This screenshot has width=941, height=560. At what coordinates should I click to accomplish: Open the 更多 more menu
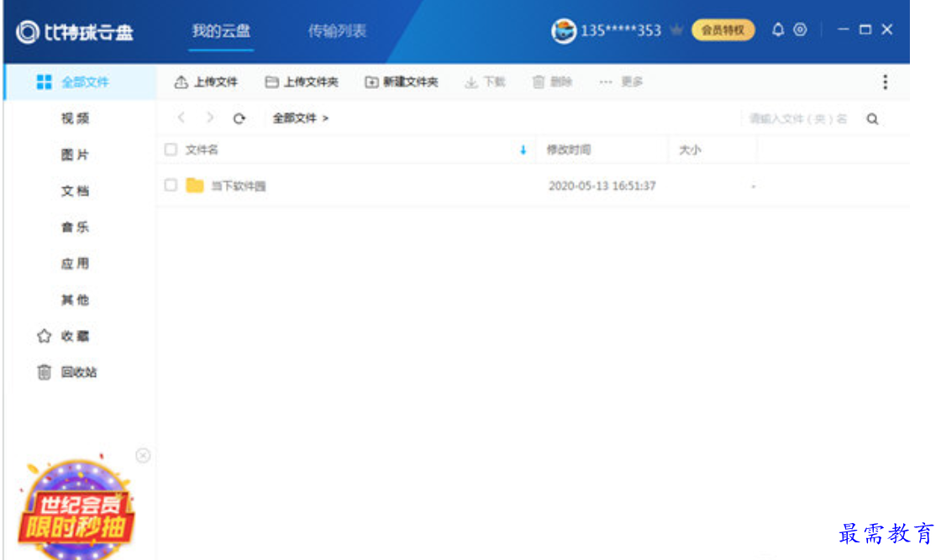(x=621, y=82)
